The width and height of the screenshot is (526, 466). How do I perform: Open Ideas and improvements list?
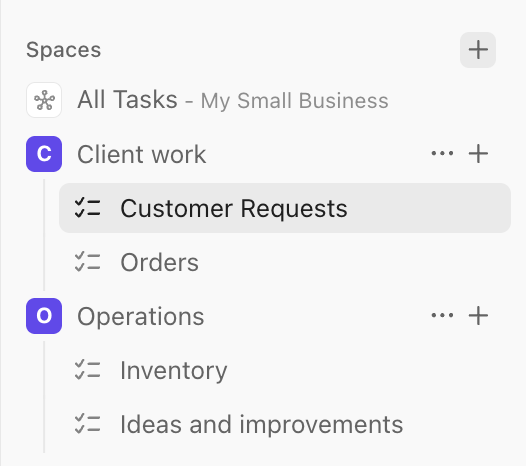pyautogui.click(x=285, y=424)
